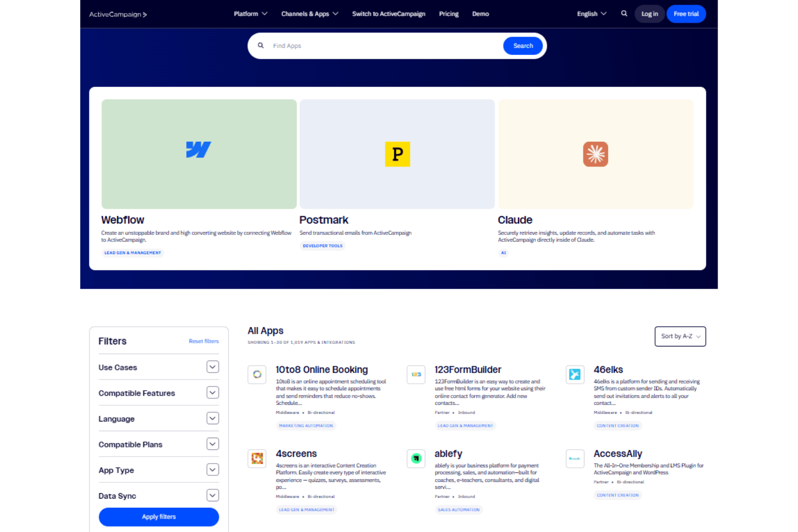Expand the App Type filter

pos(212,470)
